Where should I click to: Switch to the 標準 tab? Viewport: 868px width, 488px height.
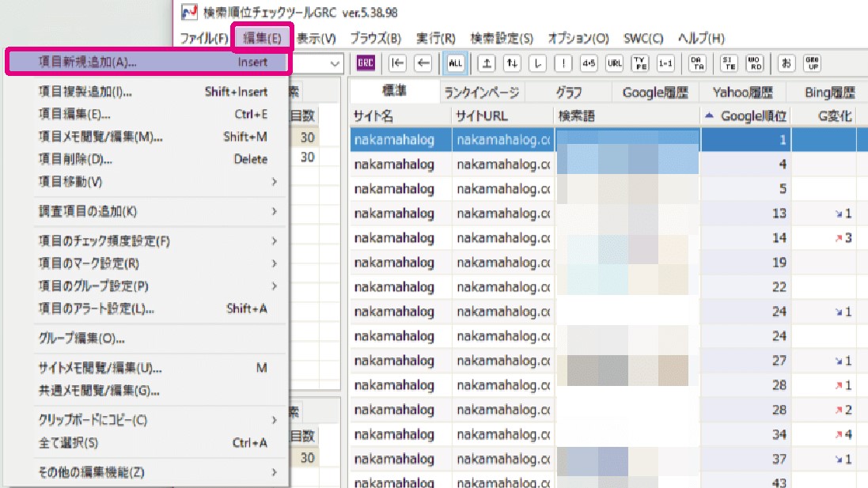pos(394,91)
